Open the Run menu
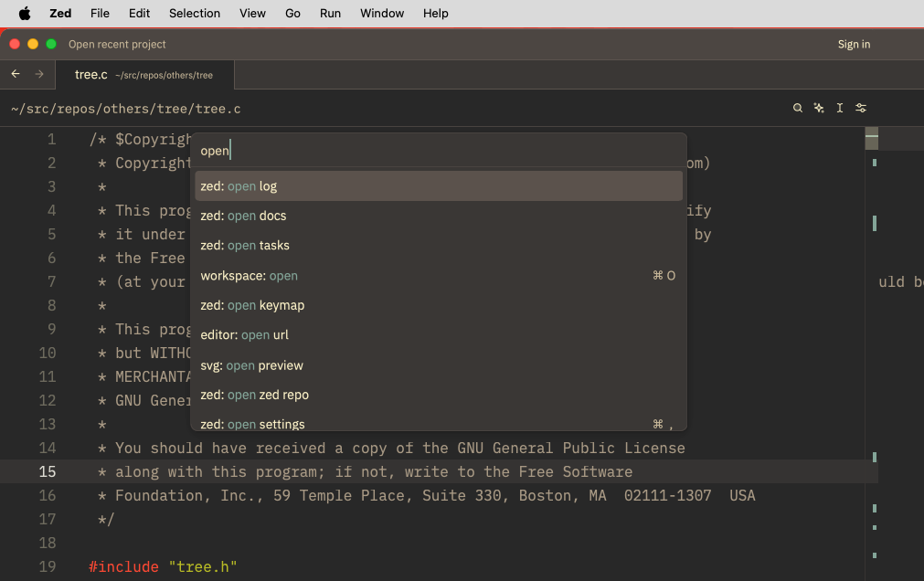This screenshot has width=924, height=581. [330, 13]
